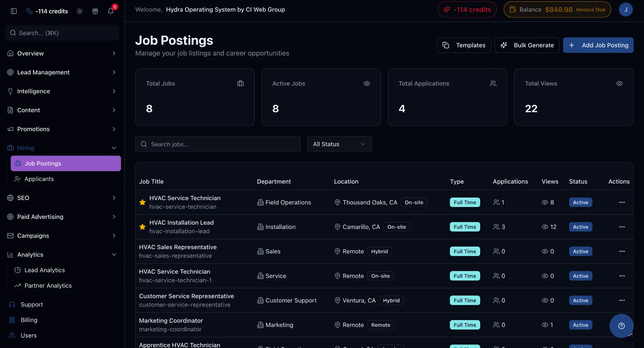The image size is (644, 348).
Task: Click the Marketing Coordinator title
Action: pyautogui.click(x=171, y=321)
